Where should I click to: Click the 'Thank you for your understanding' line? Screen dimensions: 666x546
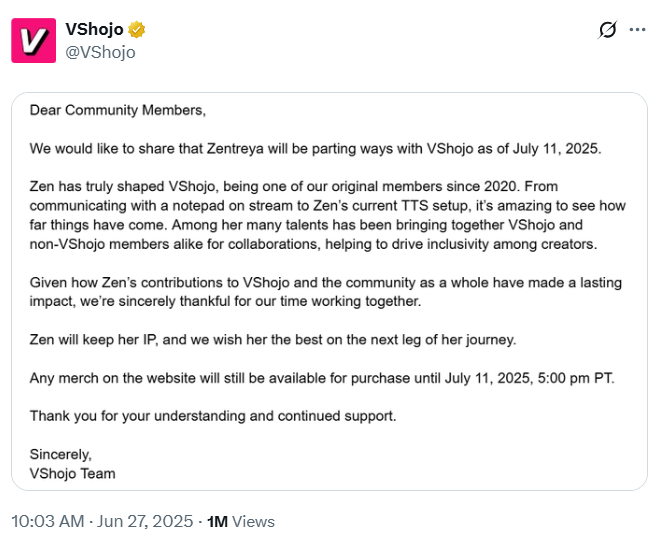tap(213, 415)
